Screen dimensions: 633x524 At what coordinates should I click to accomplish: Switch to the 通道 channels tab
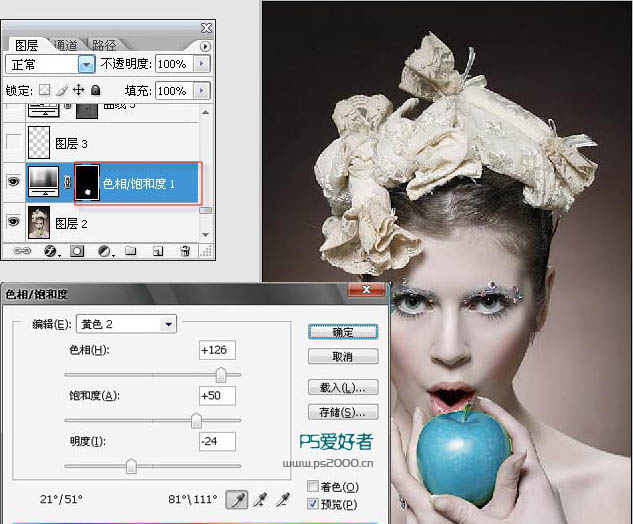pos(66,45)
